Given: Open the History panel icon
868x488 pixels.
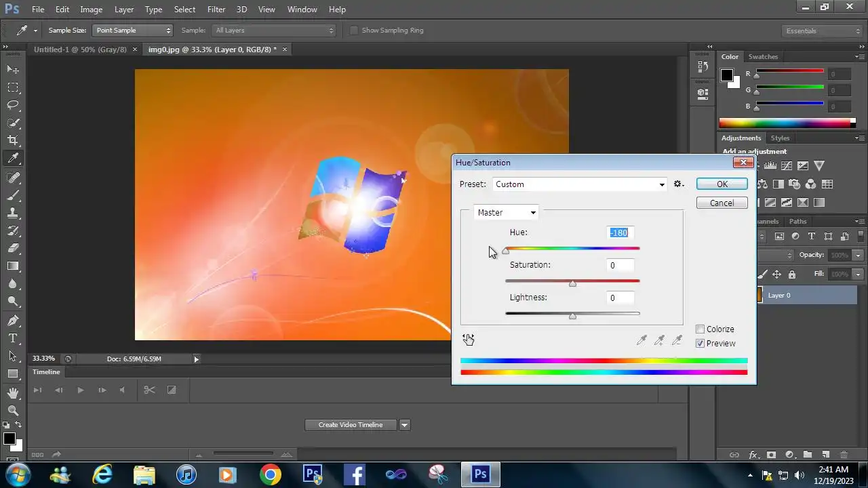Looking at the screenshot, I should tap(703, 67).
